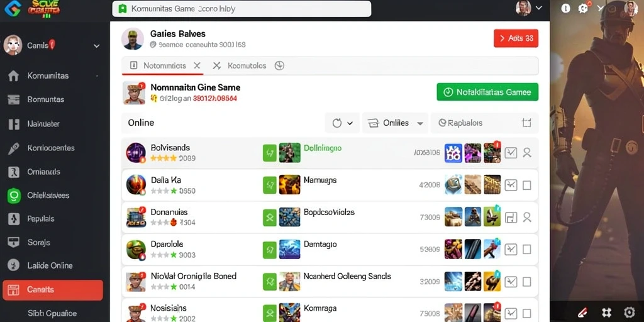Image resolution: width=644 pixels, height=322 pixels.
Task: Select Romunntas in the sidebar
Action: (45, 99)
